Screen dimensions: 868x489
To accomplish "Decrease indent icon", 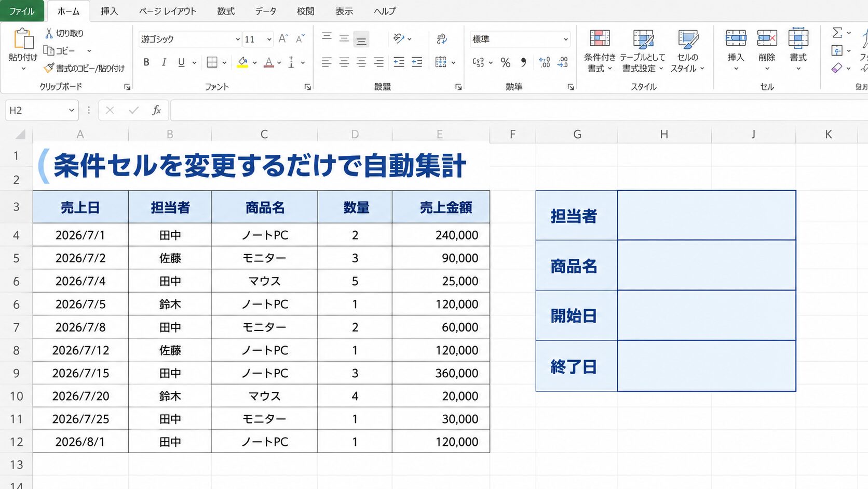I will coord(399,62).
